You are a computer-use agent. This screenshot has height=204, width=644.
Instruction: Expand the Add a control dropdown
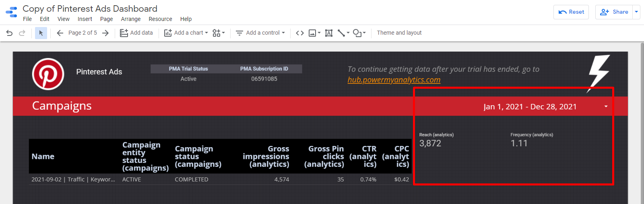260,33
